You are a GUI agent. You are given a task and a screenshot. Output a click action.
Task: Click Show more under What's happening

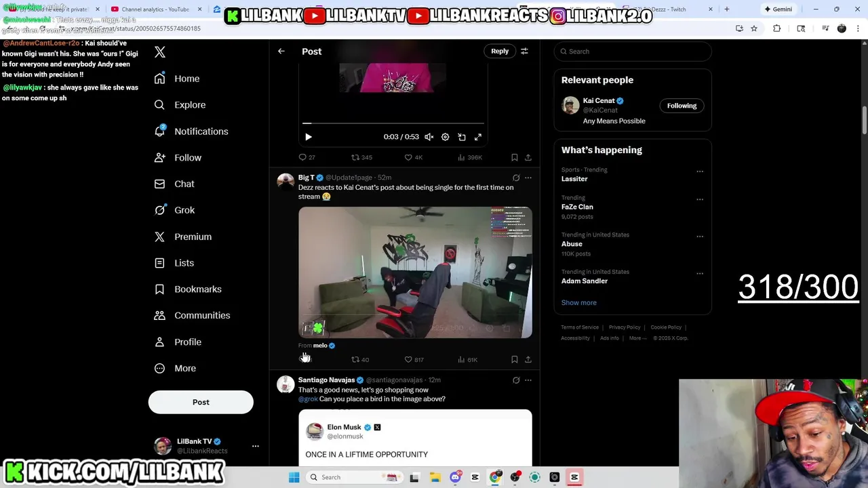pos(579,303)
